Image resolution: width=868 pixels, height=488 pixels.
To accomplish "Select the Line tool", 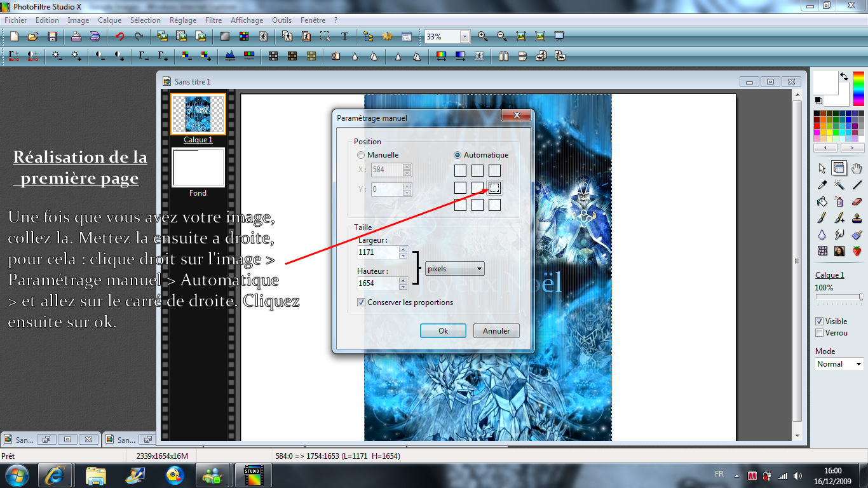I will (x=857, y=185).
